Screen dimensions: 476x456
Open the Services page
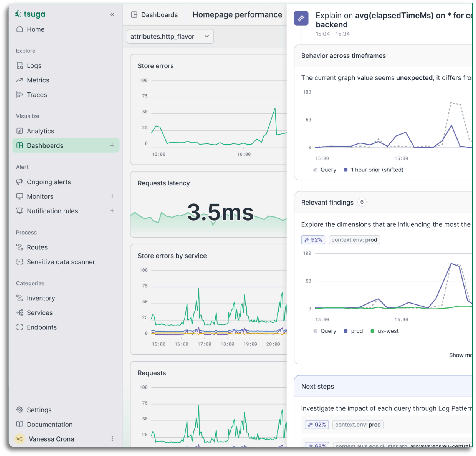[x=40, y=313]
